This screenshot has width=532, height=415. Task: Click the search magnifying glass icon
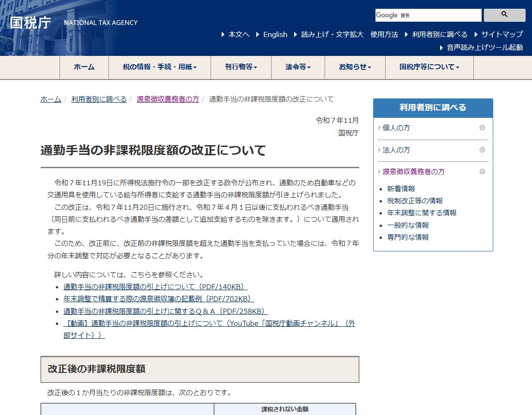tap(504, 15)
